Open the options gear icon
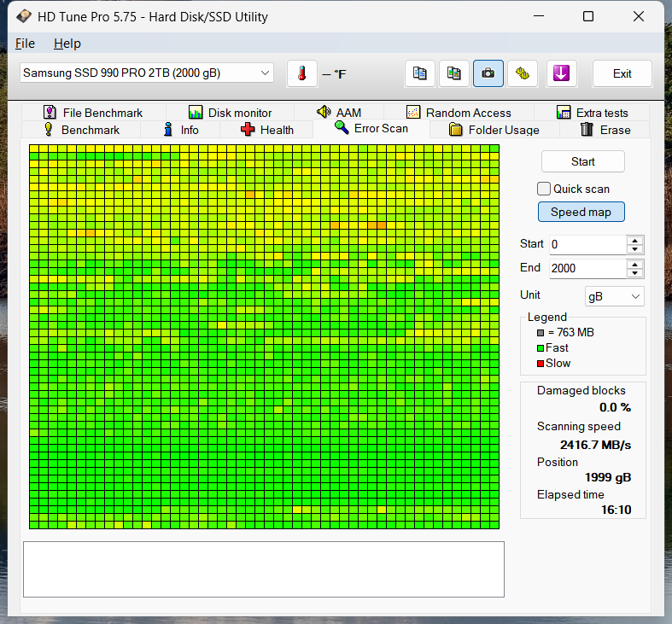This screenshot has height=624, width=672. coord(523,73)
